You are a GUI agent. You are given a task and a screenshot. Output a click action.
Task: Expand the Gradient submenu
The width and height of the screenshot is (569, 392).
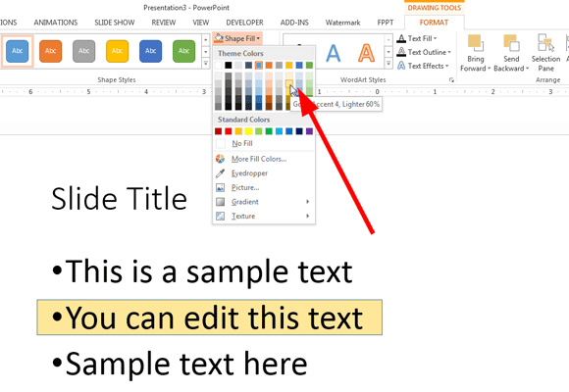(x=264, y=202)
